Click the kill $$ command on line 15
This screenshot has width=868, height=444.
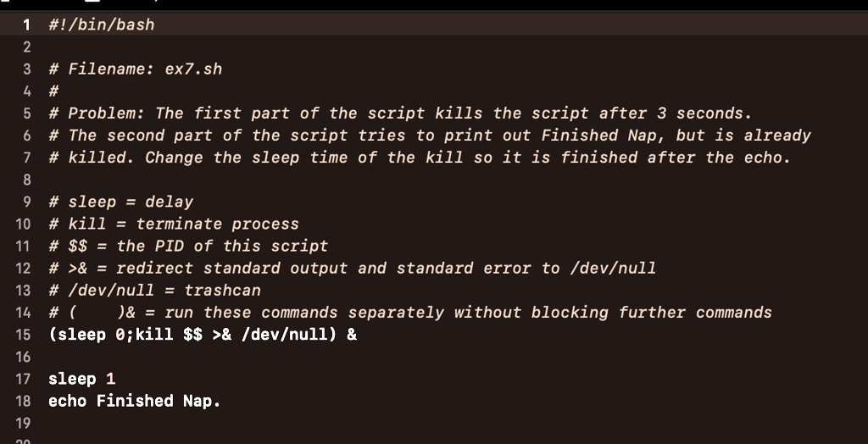tap(168, 334)
